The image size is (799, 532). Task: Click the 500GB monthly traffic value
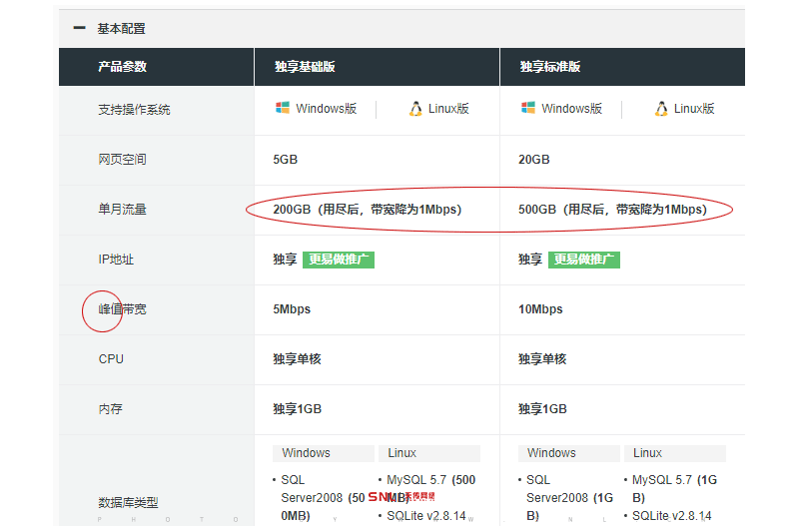point(612,210)
